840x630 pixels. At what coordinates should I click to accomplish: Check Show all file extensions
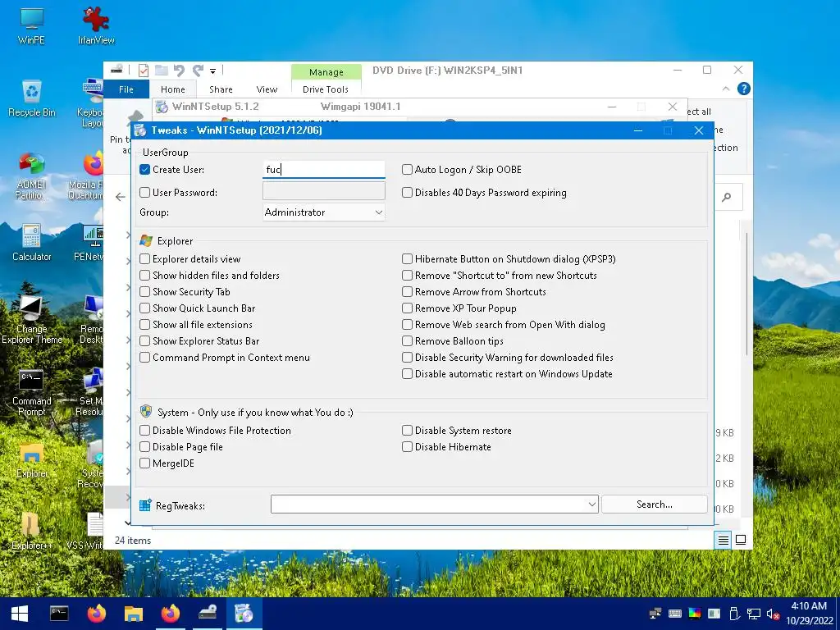point(144,325)
